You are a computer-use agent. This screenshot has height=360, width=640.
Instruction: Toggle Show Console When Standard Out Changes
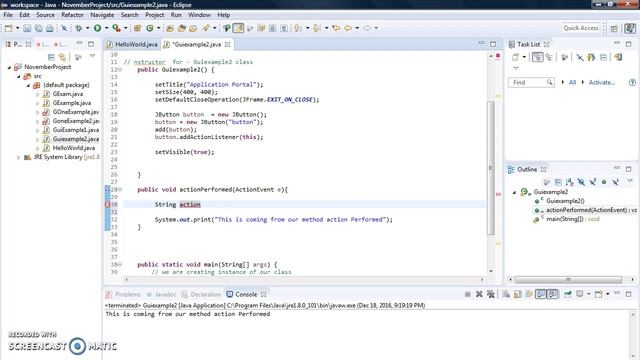[541, 294]
